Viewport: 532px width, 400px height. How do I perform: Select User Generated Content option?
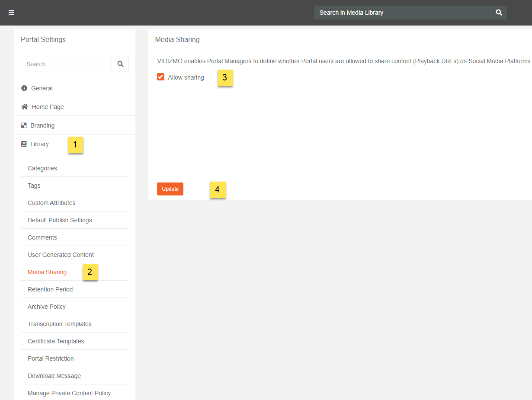[61, 255]
